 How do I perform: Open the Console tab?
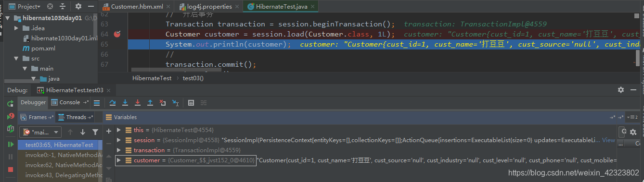click(x=69, y=102)
